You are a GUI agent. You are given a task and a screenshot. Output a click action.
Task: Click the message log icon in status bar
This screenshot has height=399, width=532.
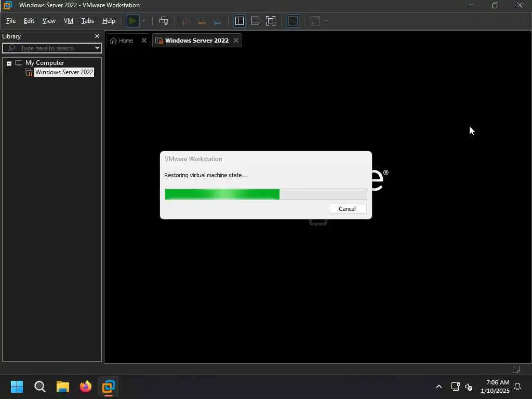pyautogui.click(x=516, y=369)
